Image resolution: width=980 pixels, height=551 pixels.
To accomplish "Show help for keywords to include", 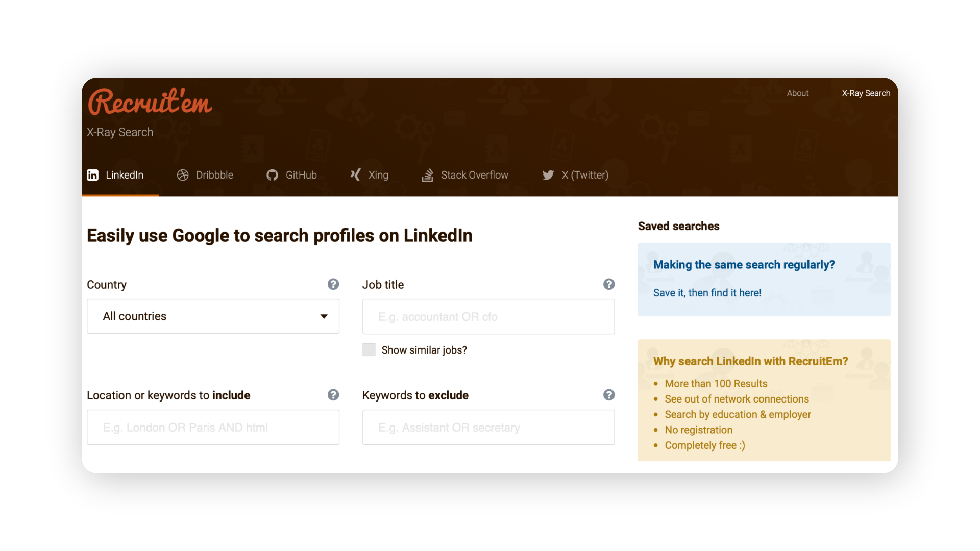I will (x=333, y=395).
